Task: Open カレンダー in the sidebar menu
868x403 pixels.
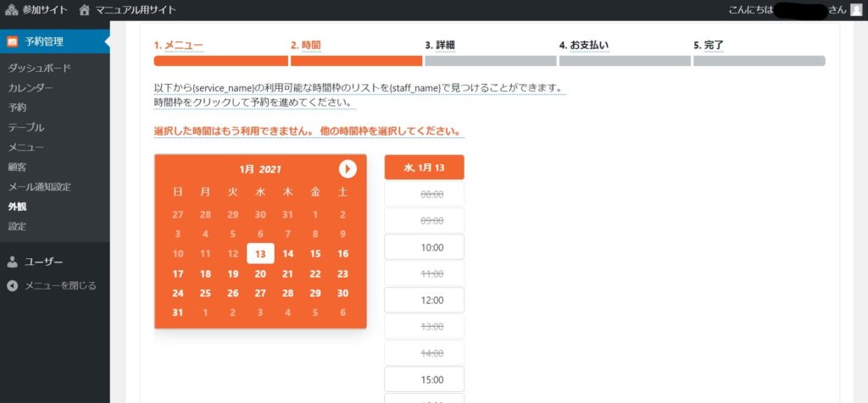Action: pyautogui.click(x=31, y=88)
